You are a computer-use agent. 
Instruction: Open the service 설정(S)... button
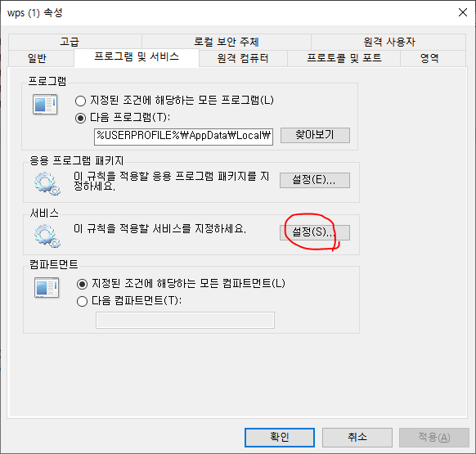[x=315, y=232]
